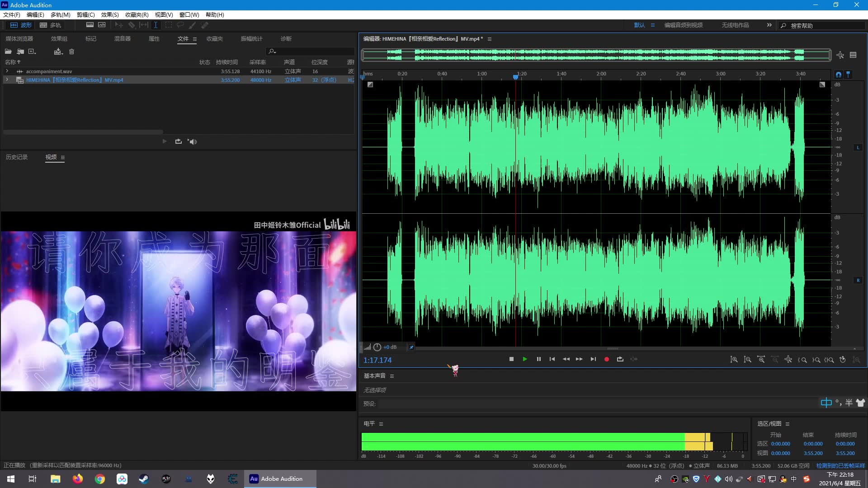
Task: Select the 编辑音频到视频 workspace
Action: 684,25
